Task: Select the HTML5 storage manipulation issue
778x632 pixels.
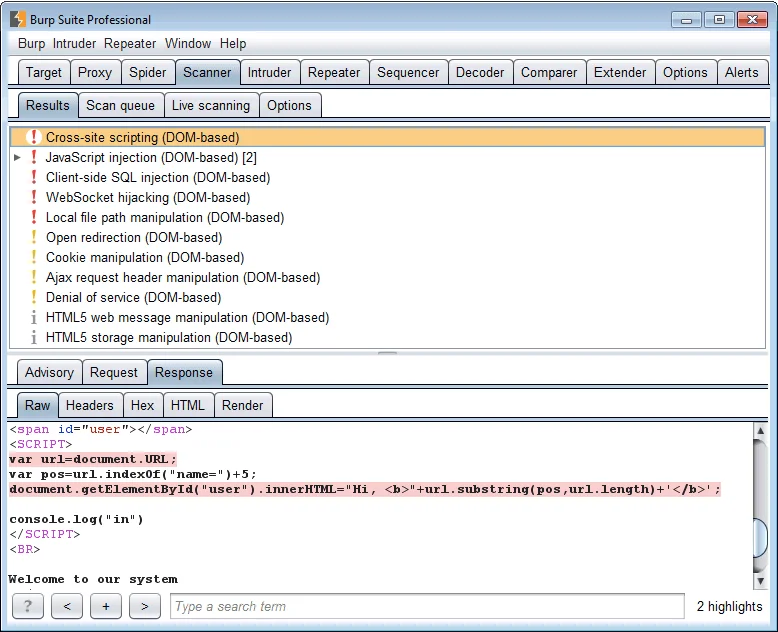Action: point(387,337)
